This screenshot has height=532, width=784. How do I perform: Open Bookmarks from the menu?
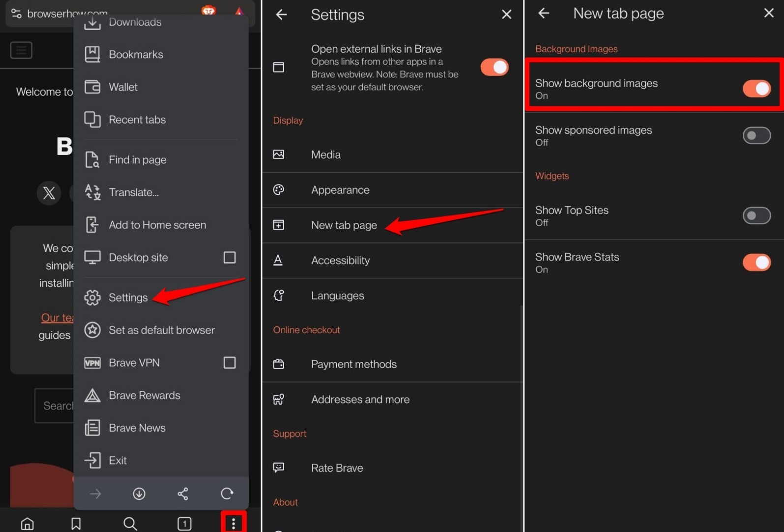161,55
